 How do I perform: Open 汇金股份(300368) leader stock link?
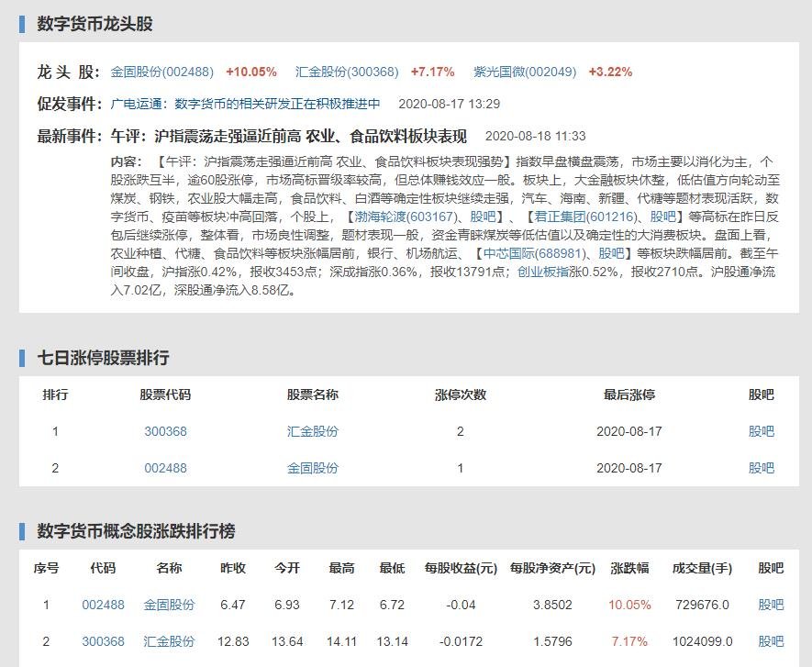(x=347, y=72)
